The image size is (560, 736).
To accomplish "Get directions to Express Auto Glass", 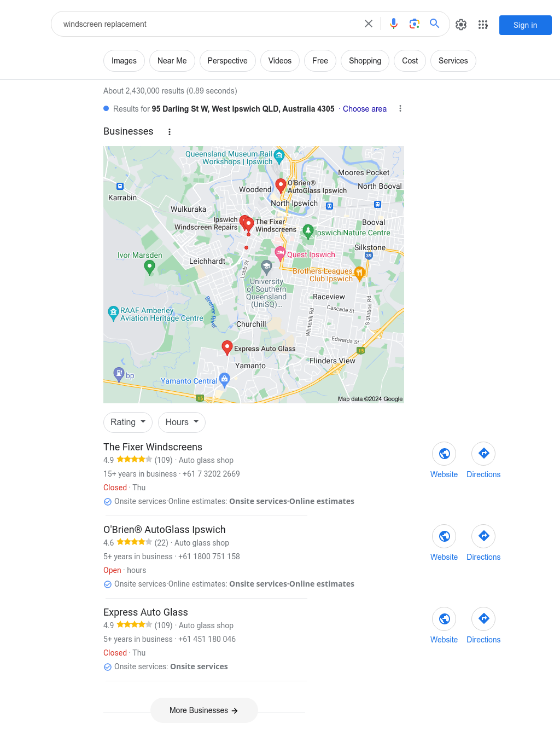I will 483,619.
